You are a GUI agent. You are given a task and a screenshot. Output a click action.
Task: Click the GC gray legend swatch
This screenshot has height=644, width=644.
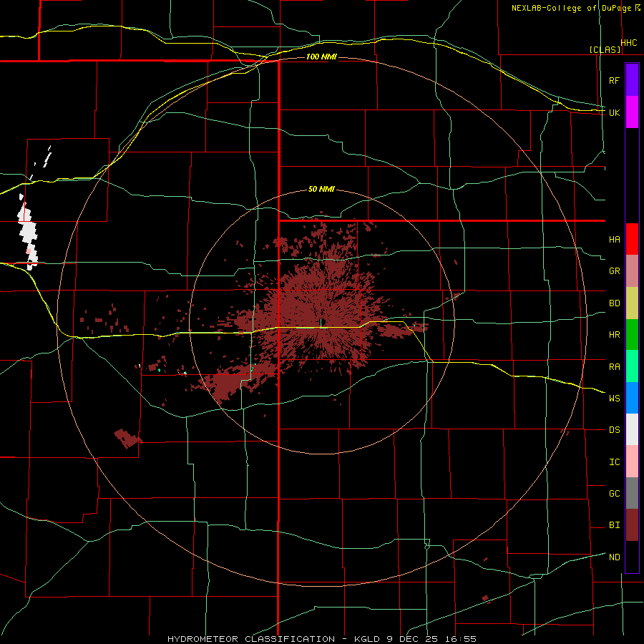click(x=632, y=493)
